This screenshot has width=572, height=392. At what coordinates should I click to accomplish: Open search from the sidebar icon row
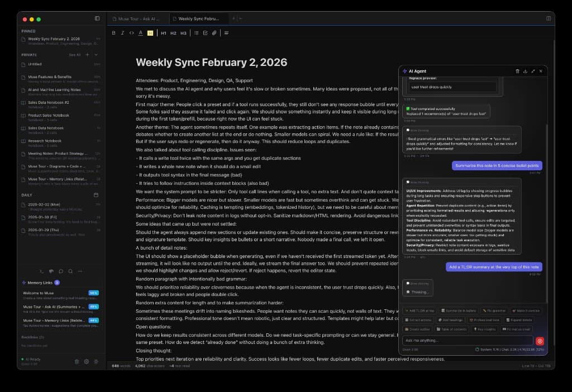coord(70,272)
